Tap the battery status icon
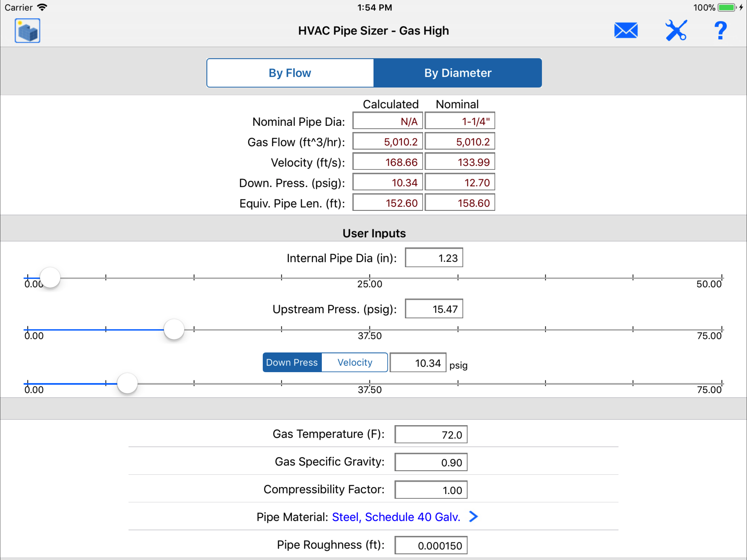Screen dimensions: 747x560 (x=726, y=7)
